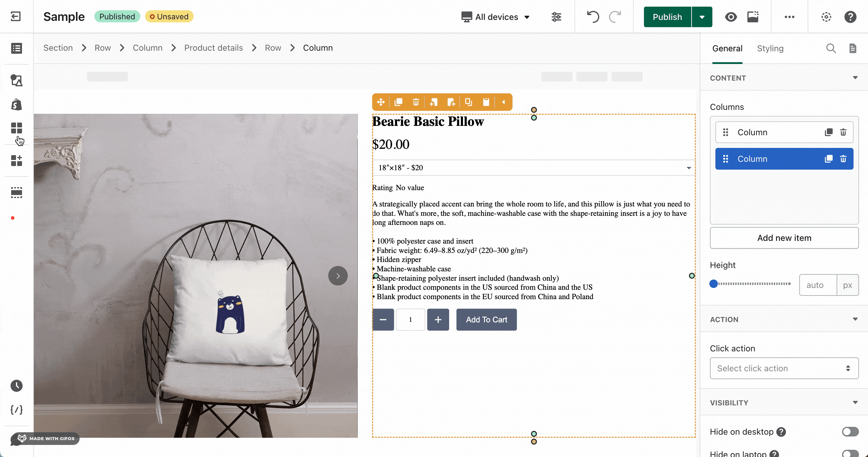
Task: Open the code editor braces icon
Action: point(17,410)
